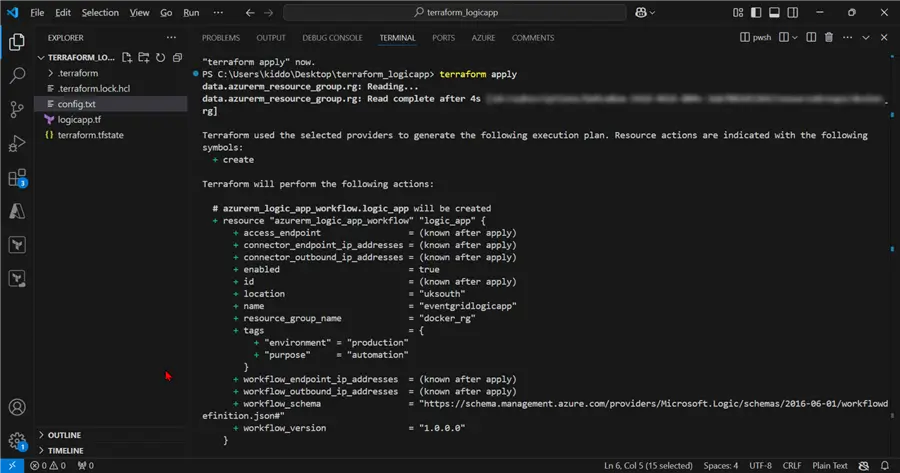
Task: Select config.txt in Explorer
Action: 111,104
